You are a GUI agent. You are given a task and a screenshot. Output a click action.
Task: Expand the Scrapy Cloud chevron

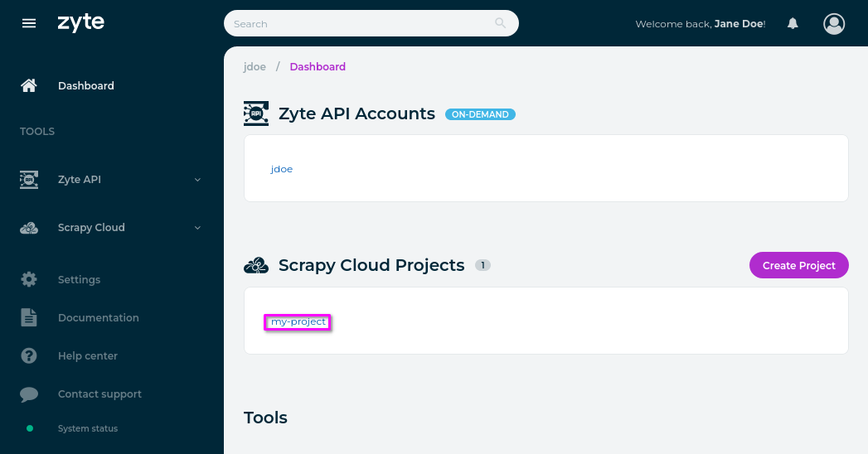197,228
